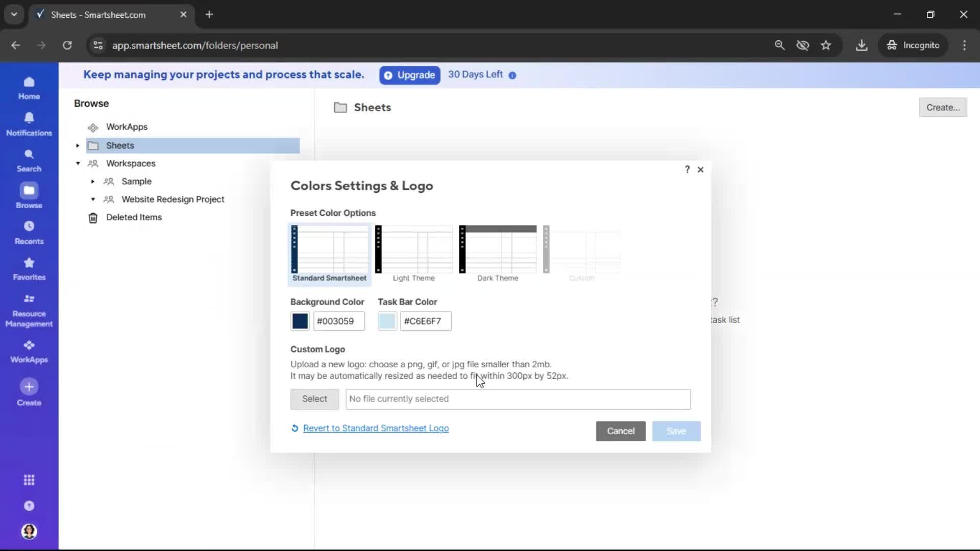The width and height of the screenshot is (980, 551).
Task: Open the apps launcher grid icon
Action: (x=29, y=480)
